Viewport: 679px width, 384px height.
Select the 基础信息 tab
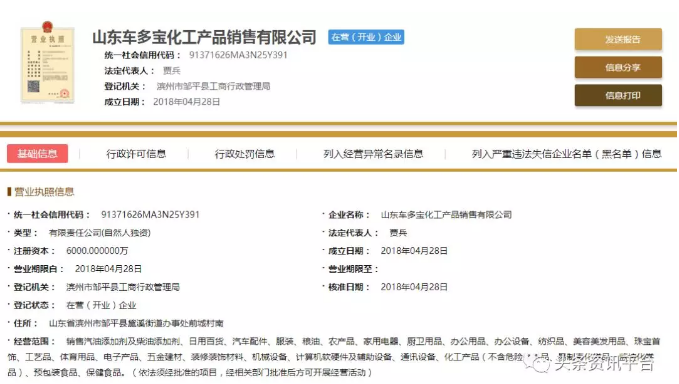tap(37, 154)
